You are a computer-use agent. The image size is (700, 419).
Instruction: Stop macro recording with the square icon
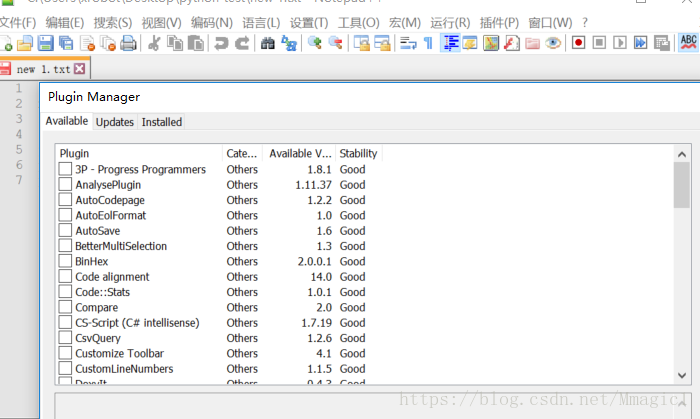(x=599, y=43)
